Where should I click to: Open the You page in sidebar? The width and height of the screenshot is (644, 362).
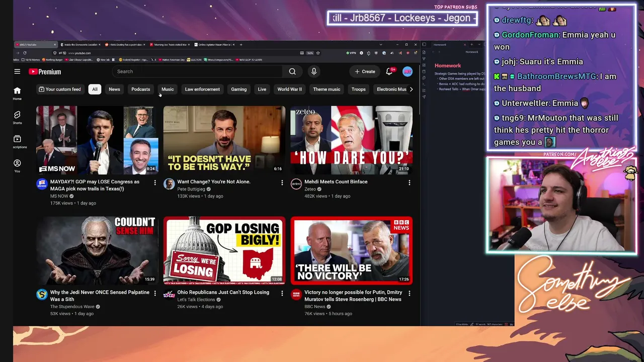[x=17, y=165]
